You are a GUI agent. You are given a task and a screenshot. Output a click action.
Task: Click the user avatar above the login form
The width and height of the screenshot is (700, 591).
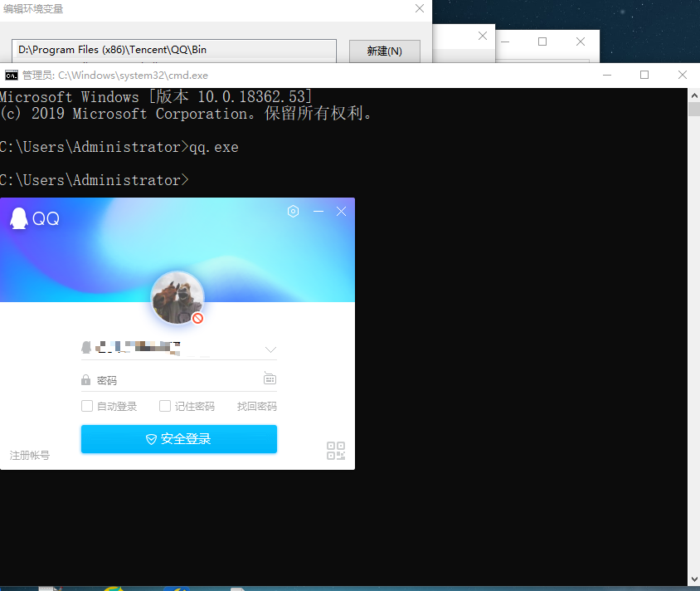pos(178,297)
